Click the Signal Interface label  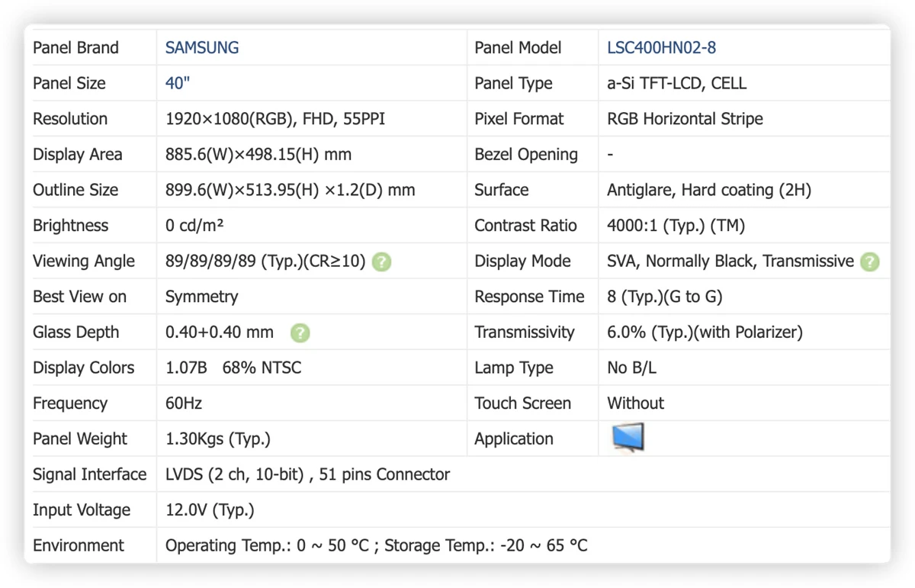click(89, 474)
